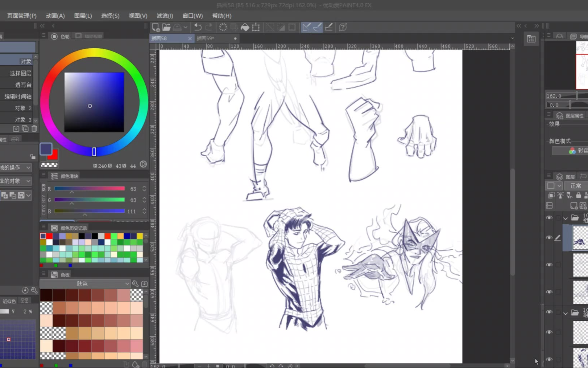Open the 择的对象 dropdown in tool property
The image size is (588, 368).
coord(16,181)
